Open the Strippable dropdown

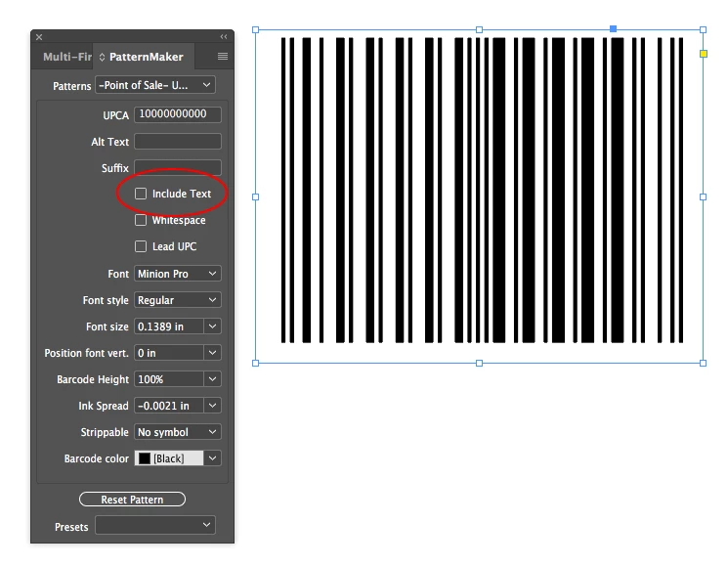click(x=178, y=433)
